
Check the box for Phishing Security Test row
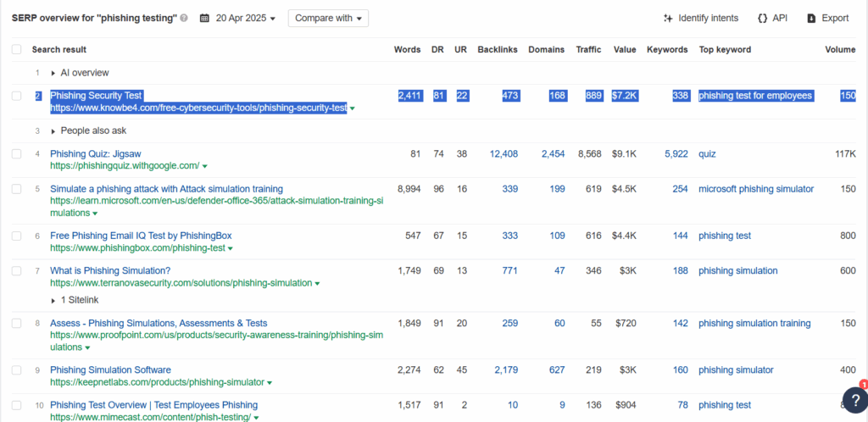click(17, 96)
